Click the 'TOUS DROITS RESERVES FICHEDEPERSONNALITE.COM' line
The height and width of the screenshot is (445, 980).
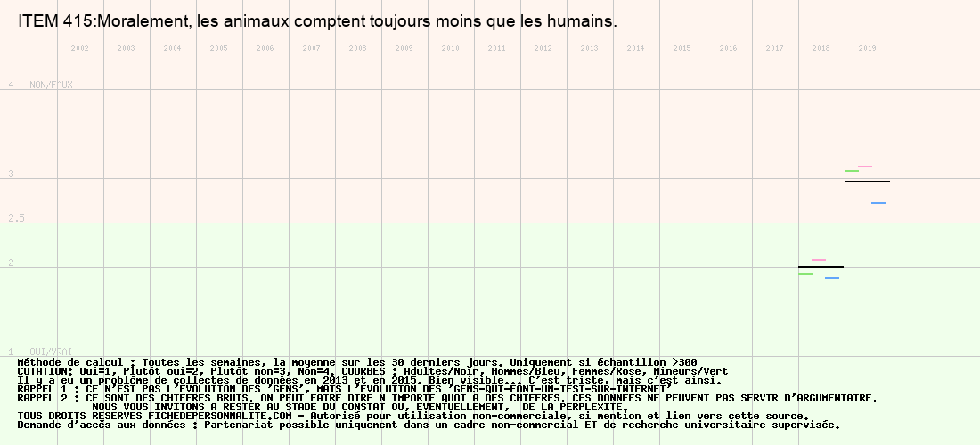point(413,417)
